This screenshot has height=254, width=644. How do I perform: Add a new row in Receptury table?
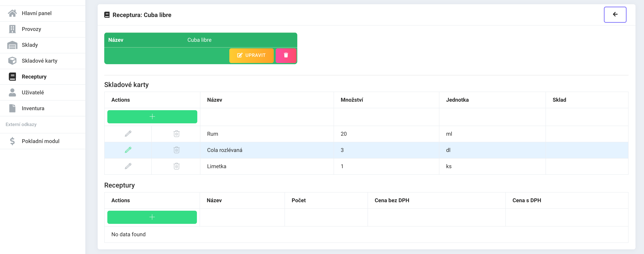point(152,217)
